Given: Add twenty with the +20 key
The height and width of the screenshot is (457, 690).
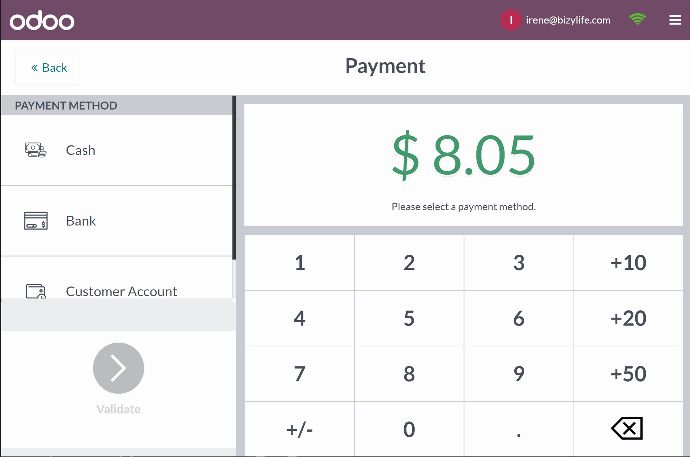Looking at the screenshot, I should point(628,318).
